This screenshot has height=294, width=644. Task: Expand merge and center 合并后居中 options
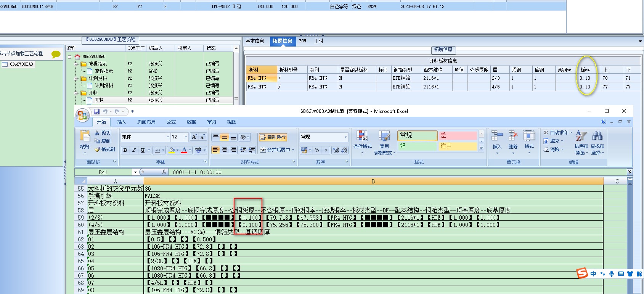293,150
